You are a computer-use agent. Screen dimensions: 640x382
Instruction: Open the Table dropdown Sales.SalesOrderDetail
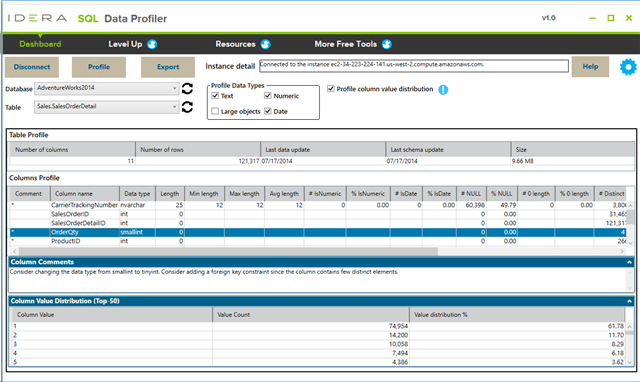(107, 107)
